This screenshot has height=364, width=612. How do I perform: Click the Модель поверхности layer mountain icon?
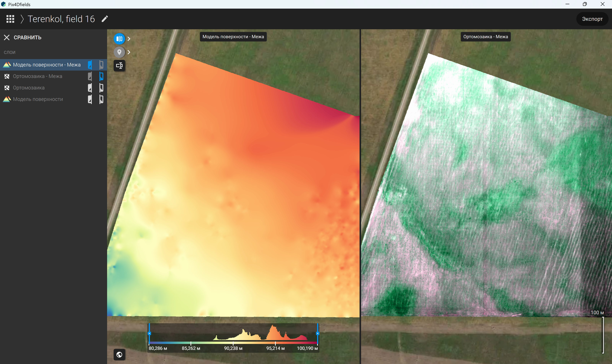click(7, 99)
